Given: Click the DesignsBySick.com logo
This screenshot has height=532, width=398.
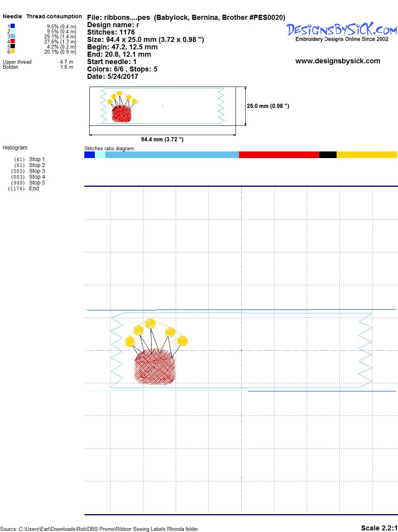Looking at the screenshot, I should [342, 30].
